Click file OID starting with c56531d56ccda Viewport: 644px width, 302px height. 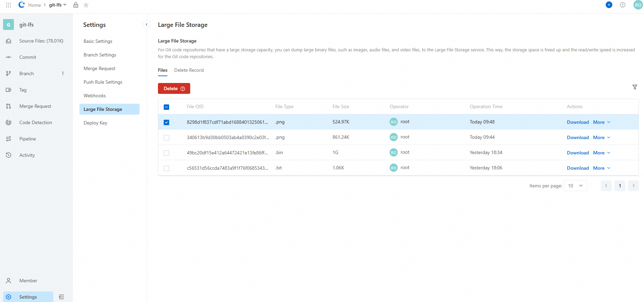point(227,168)
